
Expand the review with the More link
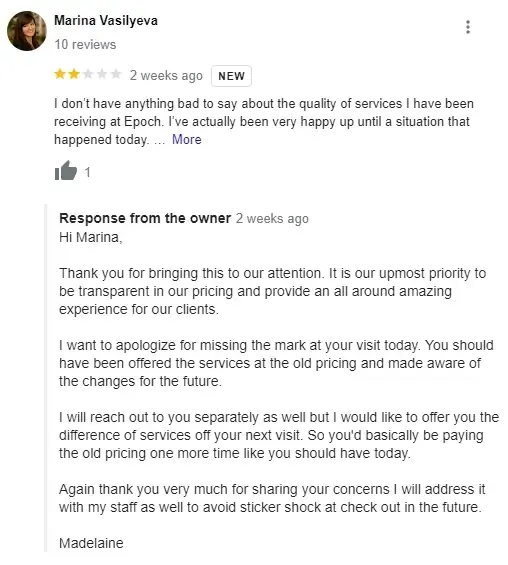187,139
